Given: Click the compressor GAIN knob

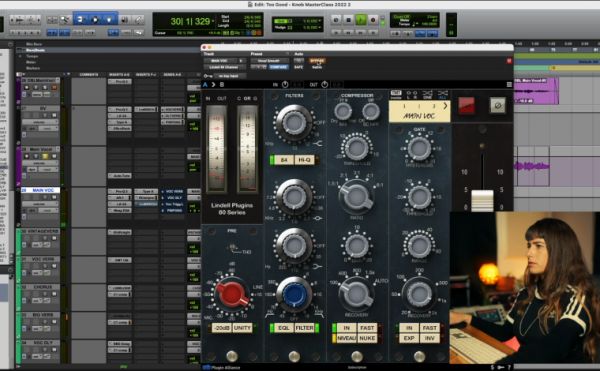Looking at the screenshot, I should point(357,245).
